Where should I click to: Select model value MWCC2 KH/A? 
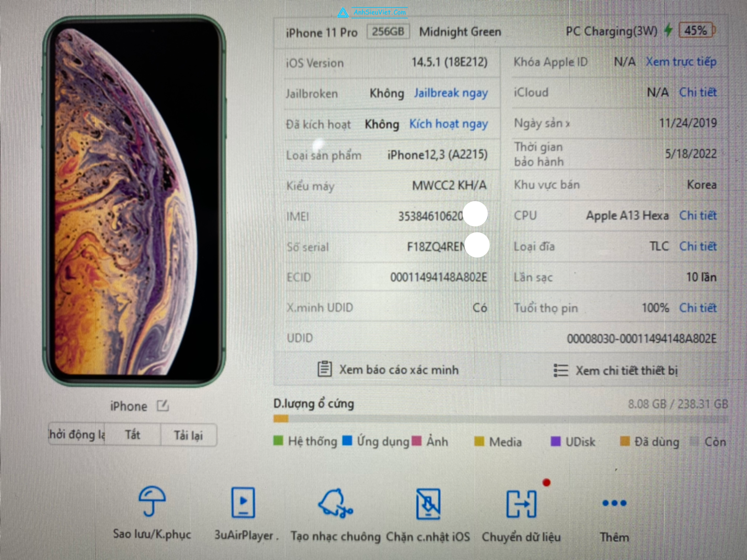tap(449, 186)
